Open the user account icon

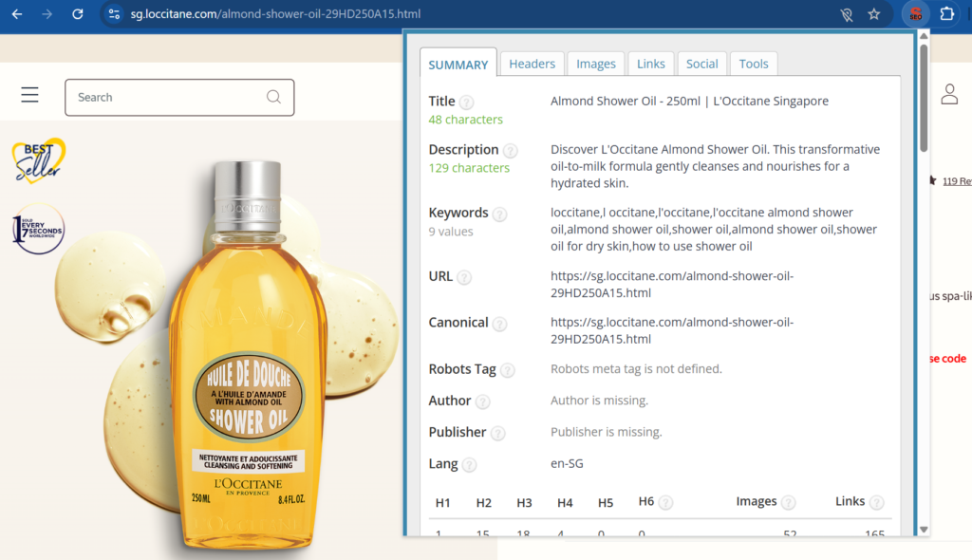coord(948,94)
